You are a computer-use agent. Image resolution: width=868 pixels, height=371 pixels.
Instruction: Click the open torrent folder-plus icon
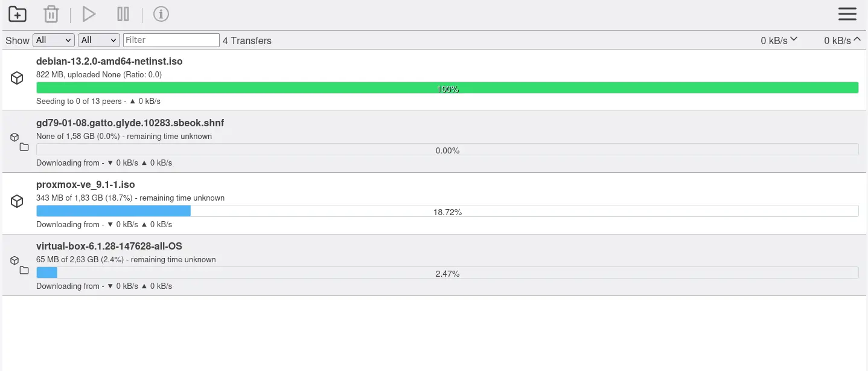pyautogui.click(x=18, y=14)
